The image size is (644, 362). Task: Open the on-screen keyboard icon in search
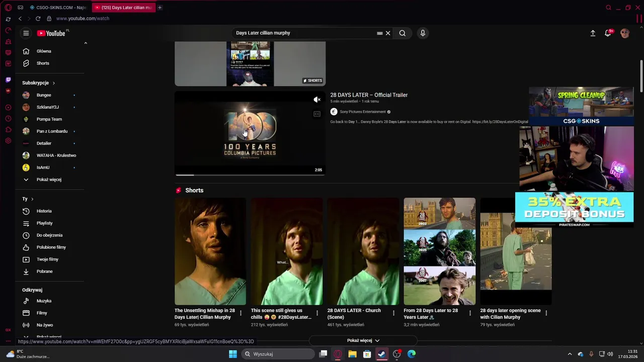click(x=380, y=33)
